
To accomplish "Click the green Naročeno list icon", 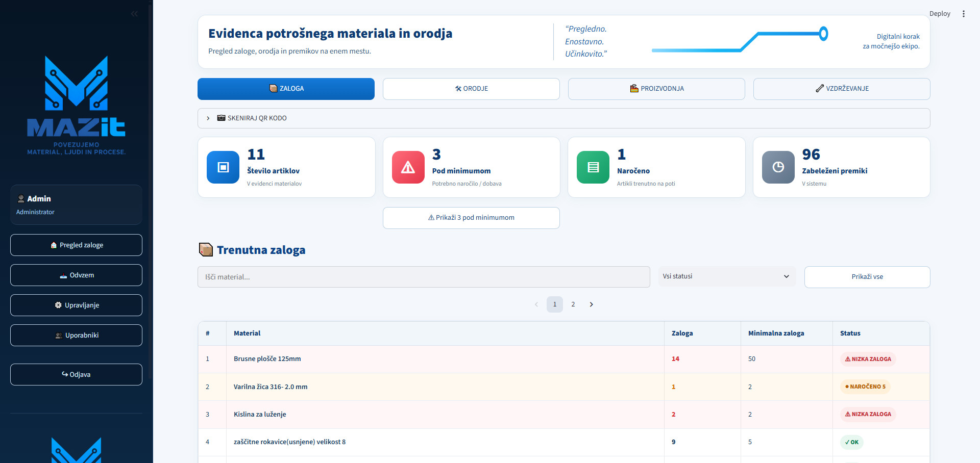I will 593,167.
